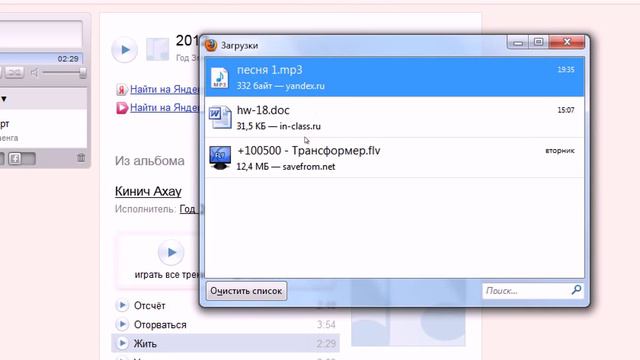Click the Firefox icon in Загрузки title bar
The image size is (640, 360).
pos(211,45)
